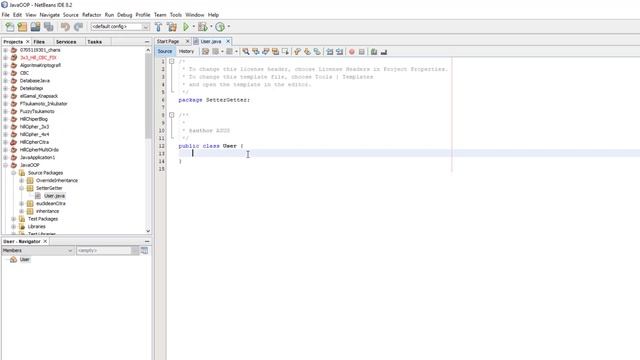Switch to the Files tab
This screenshot has height=360, width=640.
[39, 42]
